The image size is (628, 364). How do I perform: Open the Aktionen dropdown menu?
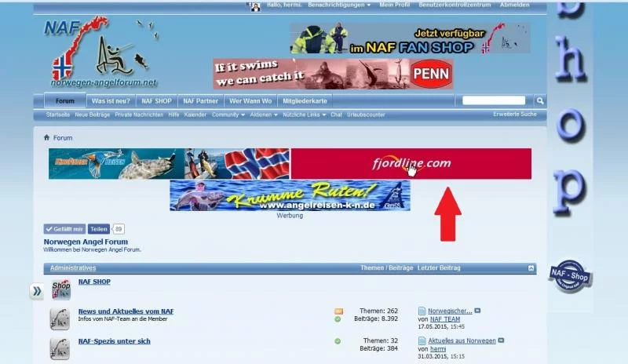click(x=264, y=115)
